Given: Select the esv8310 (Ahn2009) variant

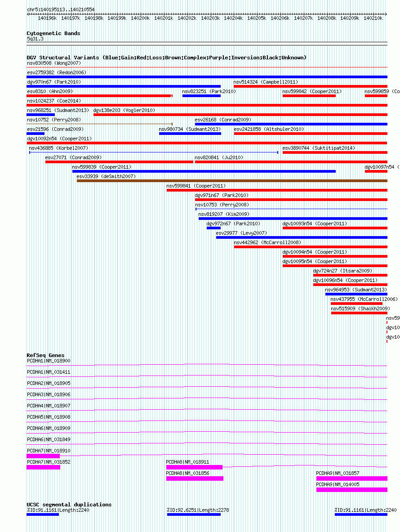Looking at the screenshot, I should point(100,96).
